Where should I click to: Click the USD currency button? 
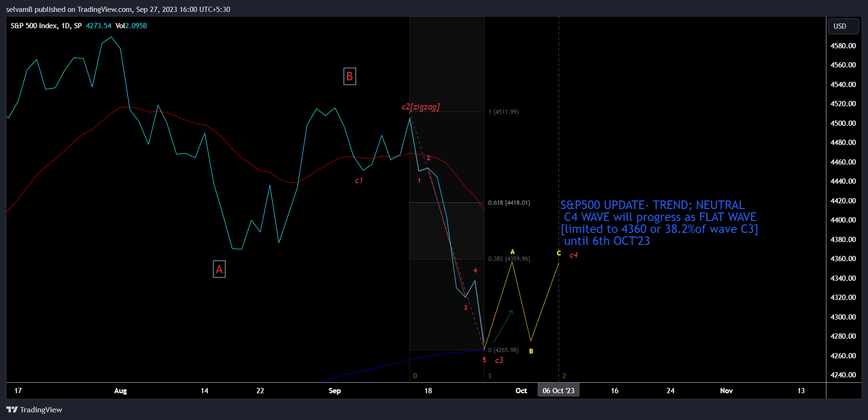tap(844, 26)
